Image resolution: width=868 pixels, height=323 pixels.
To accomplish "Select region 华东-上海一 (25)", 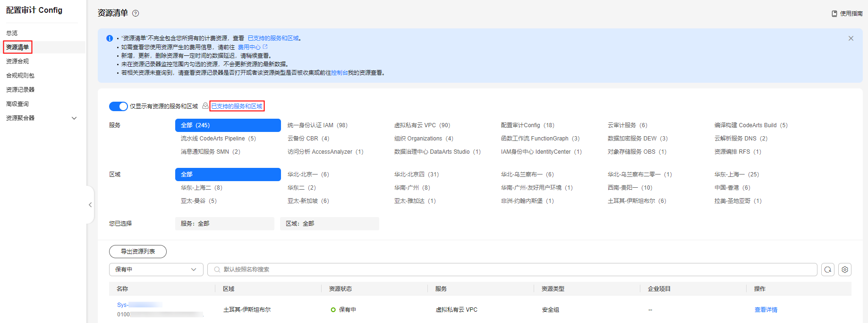I will tap(737, 175).
